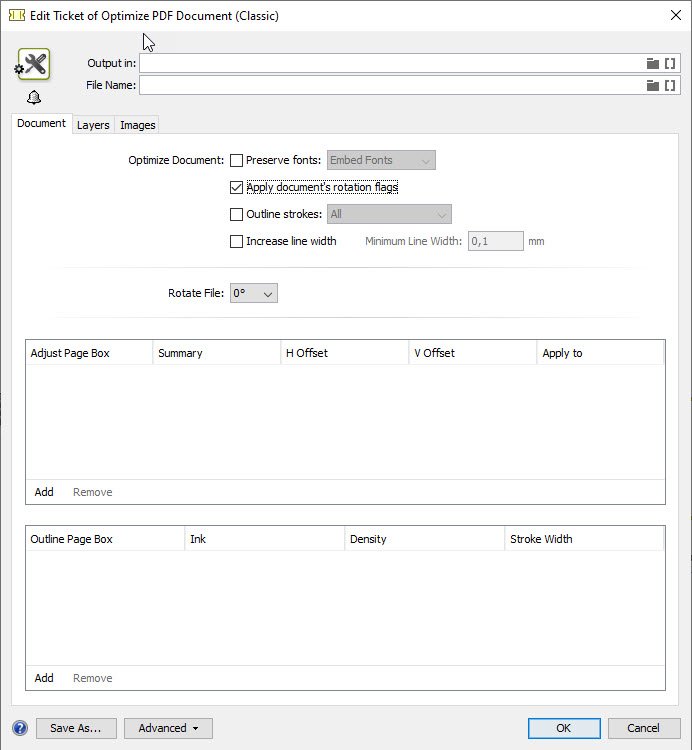Click the Adjust Page Box column header
The image size is (692, 750).
(x=89, y=353)
